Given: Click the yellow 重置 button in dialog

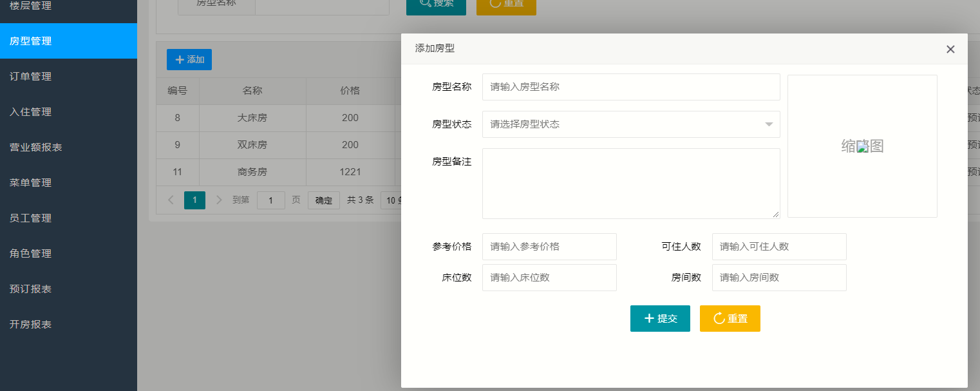Looking at the screenshot, I should (730, 318).
